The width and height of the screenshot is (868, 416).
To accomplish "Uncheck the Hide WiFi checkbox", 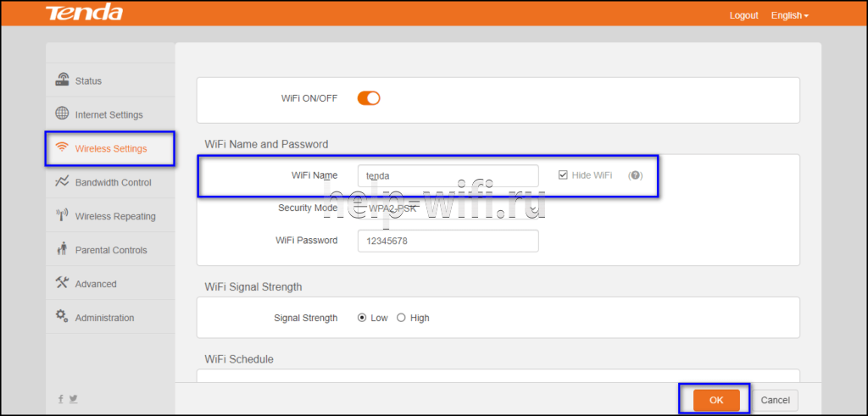I will [x=563, y=175].
